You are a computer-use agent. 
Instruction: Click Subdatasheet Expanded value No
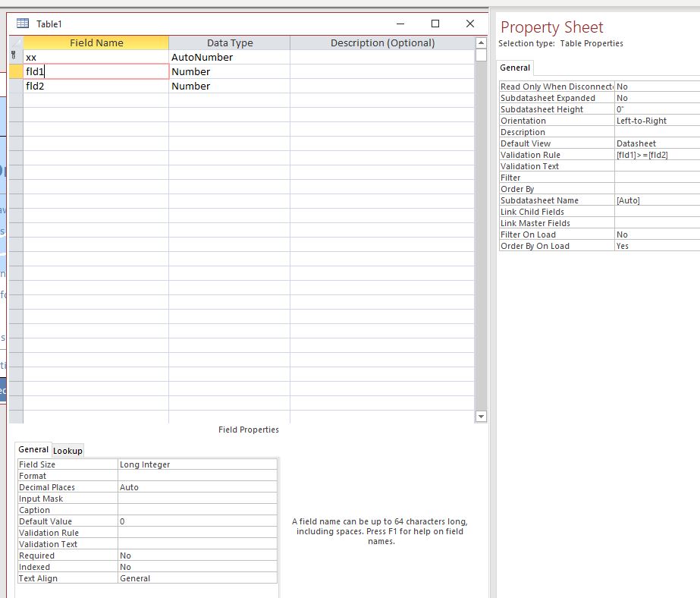(x=657, y=98)
